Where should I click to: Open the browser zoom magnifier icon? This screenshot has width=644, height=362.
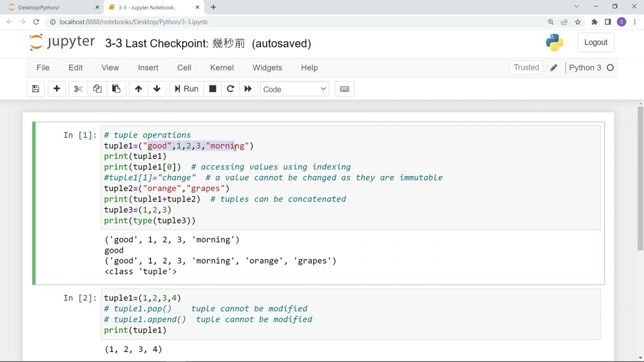tap(551, 22)
